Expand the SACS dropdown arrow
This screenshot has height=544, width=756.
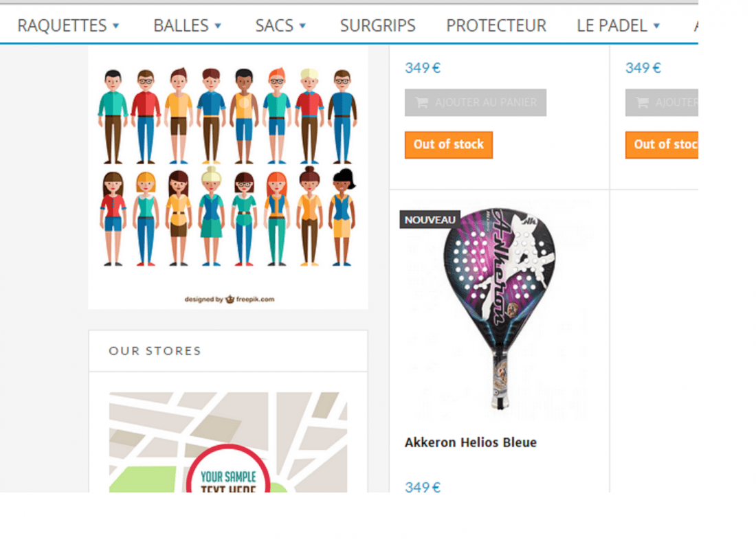coord(303,26)
